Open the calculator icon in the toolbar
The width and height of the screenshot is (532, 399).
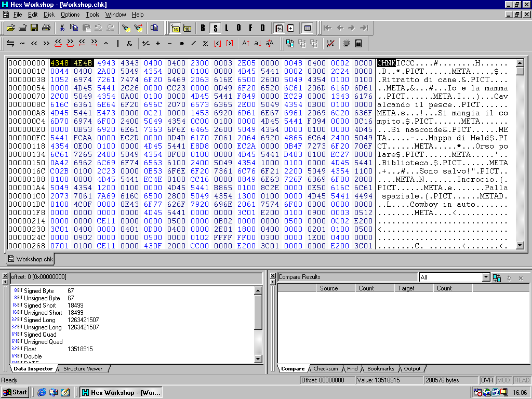pos(358,43)
